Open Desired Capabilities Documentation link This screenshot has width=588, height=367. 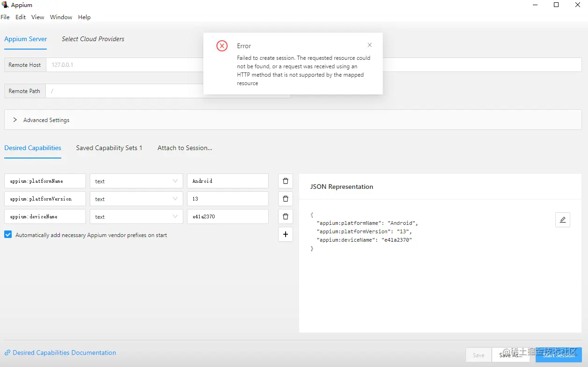tap(64, 353)
